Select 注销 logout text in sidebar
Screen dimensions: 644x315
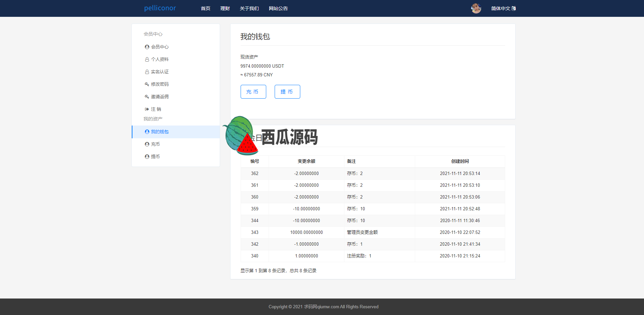point(156,109)
